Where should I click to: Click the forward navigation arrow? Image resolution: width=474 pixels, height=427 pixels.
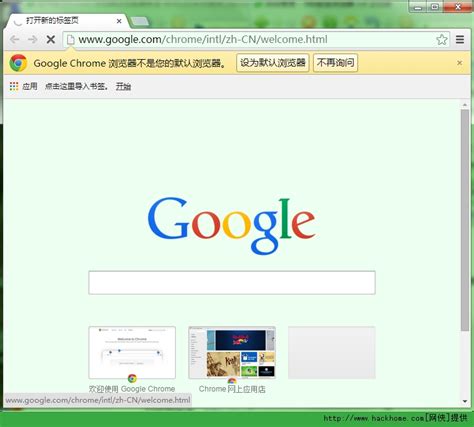coord(33,40)
